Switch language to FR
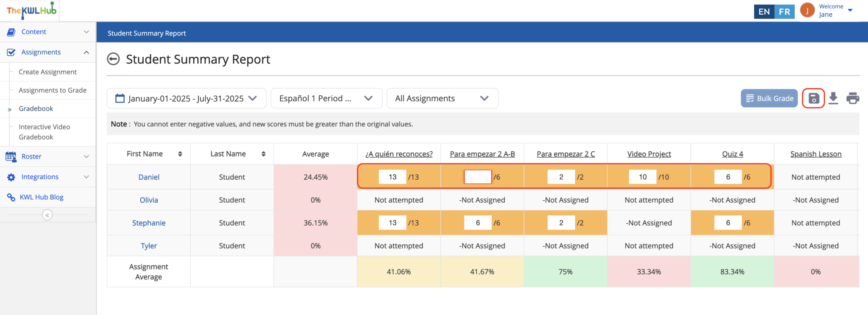Image resolution: width=868 pixels, height=315 pixels. click(785, 12)
